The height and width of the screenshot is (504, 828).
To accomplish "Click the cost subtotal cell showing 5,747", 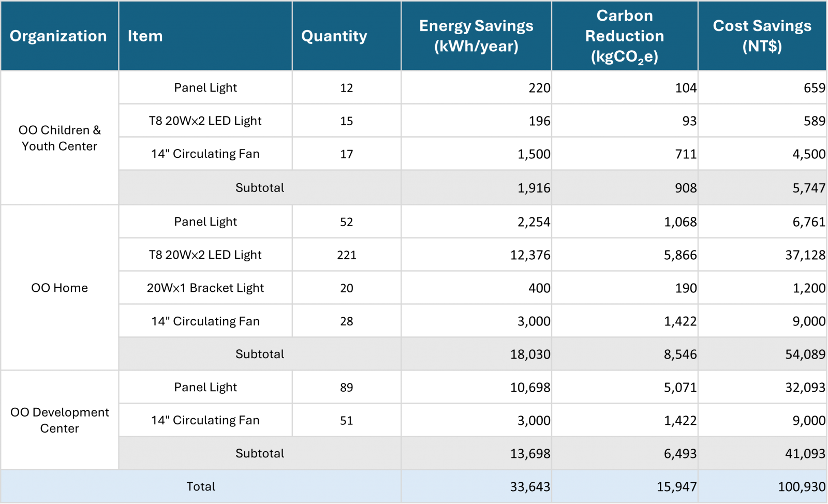I will click(x=808, y=188).
